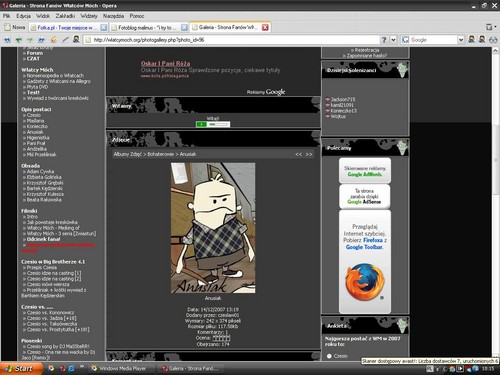Click the wand icon in address toolbar

(x=65, y=40)
